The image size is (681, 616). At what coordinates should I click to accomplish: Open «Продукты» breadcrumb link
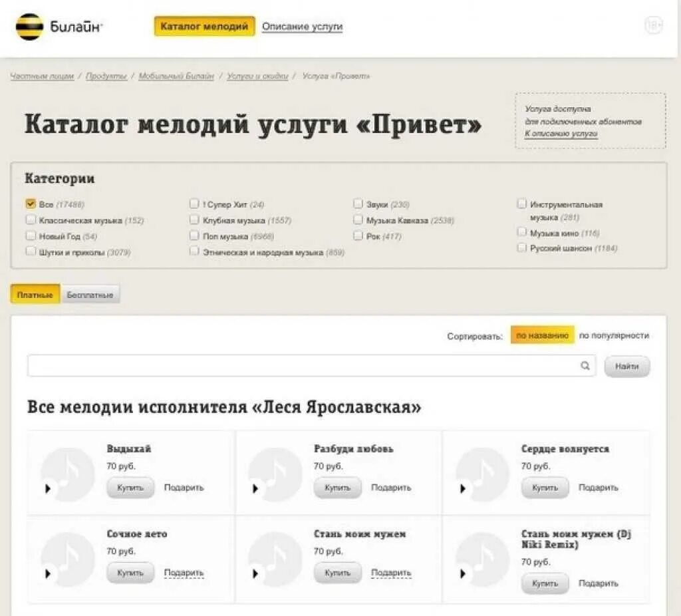coord(106,76)
